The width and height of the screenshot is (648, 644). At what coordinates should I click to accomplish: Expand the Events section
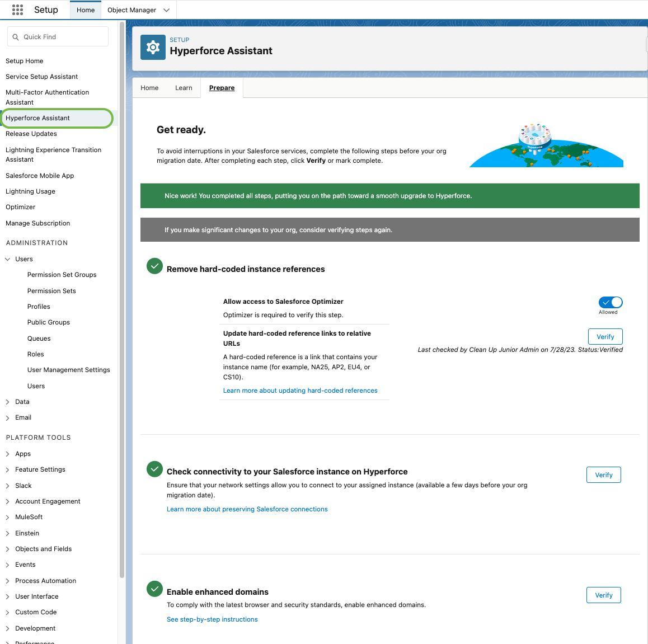[x=7, y=565]
